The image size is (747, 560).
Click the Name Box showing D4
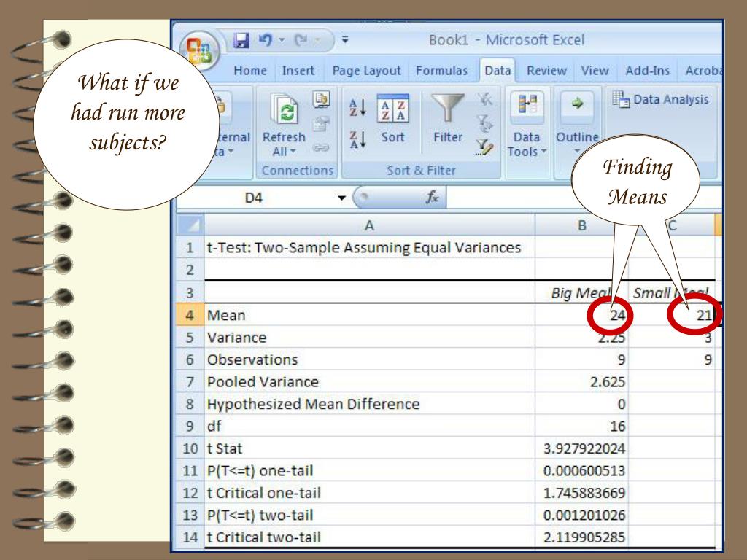(254, 197)
